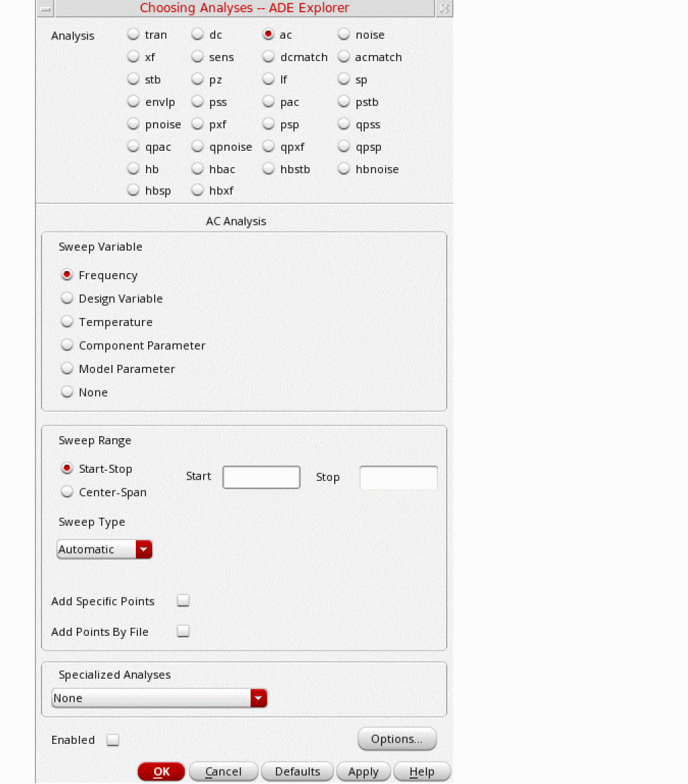This screenshot has width=688, height=784.
Task: Select the dc analysis radio button
Action: coord(198,35)
